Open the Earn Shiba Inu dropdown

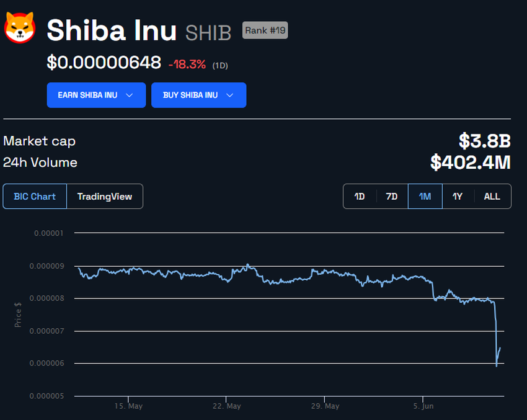pos(96,95)
